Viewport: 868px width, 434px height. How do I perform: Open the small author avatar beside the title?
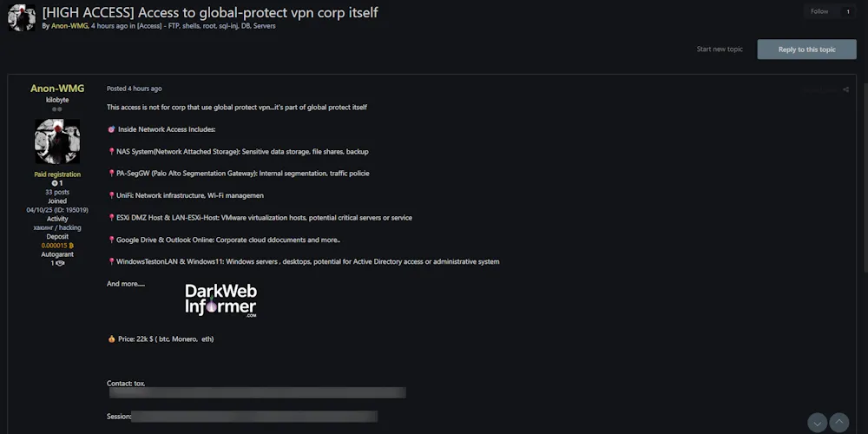[x=22, y=17]
